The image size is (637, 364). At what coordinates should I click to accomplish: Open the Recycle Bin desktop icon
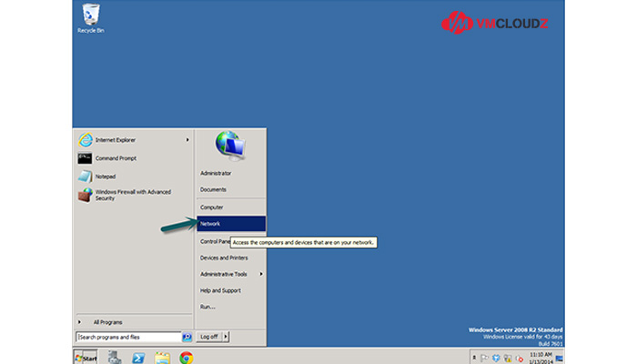pyautogui.click(x=91, y=19)
